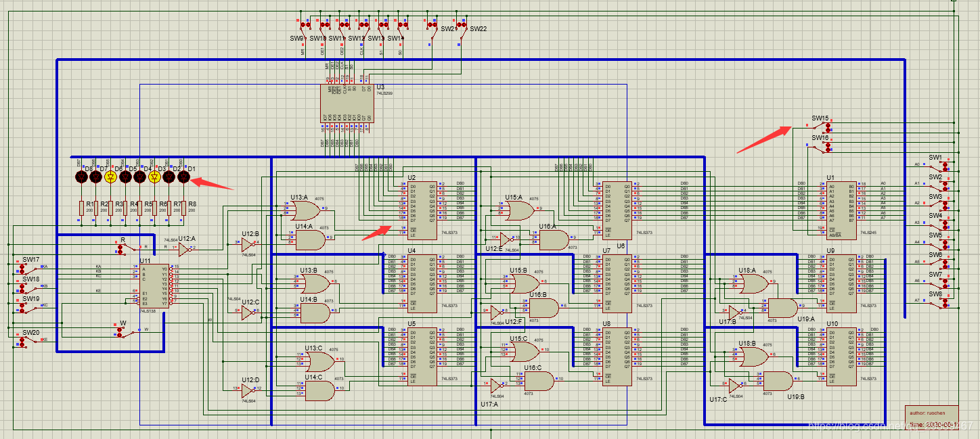Select LED D1 in the indicator row

coord(183,177)
